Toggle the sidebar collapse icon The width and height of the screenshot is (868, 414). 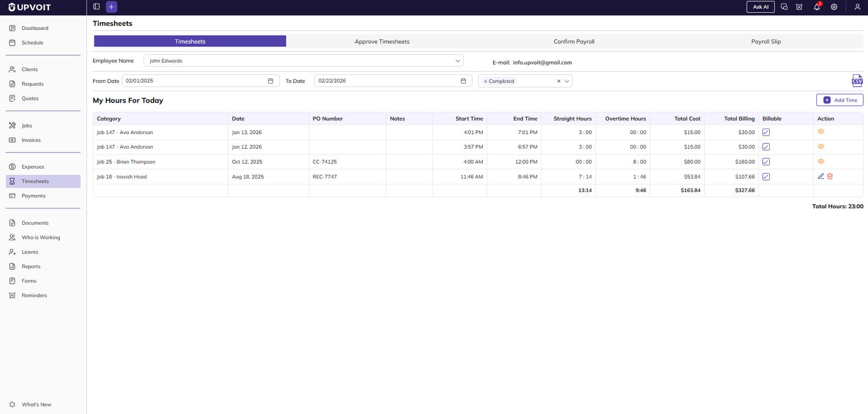97,7
